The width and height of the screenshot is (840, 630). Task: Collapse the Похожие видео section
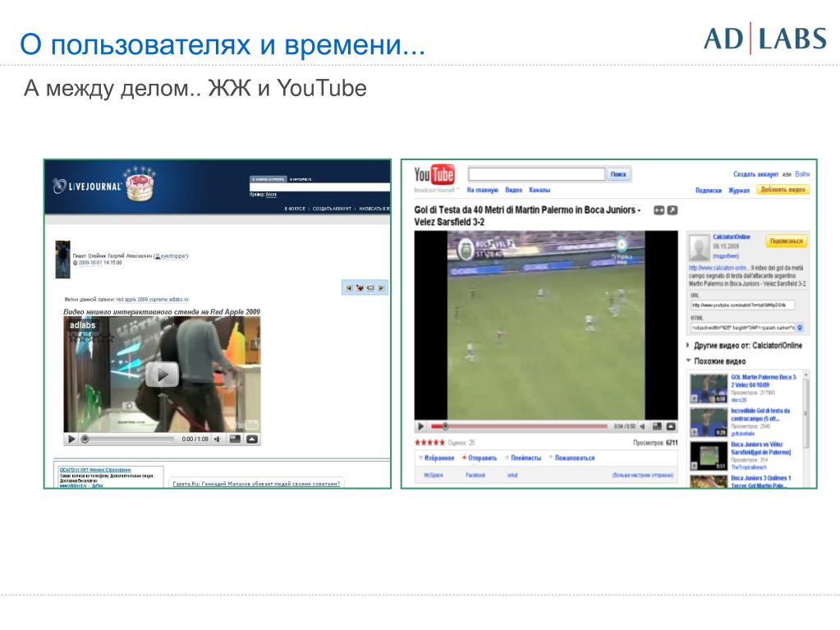click(x=716, y=361)
